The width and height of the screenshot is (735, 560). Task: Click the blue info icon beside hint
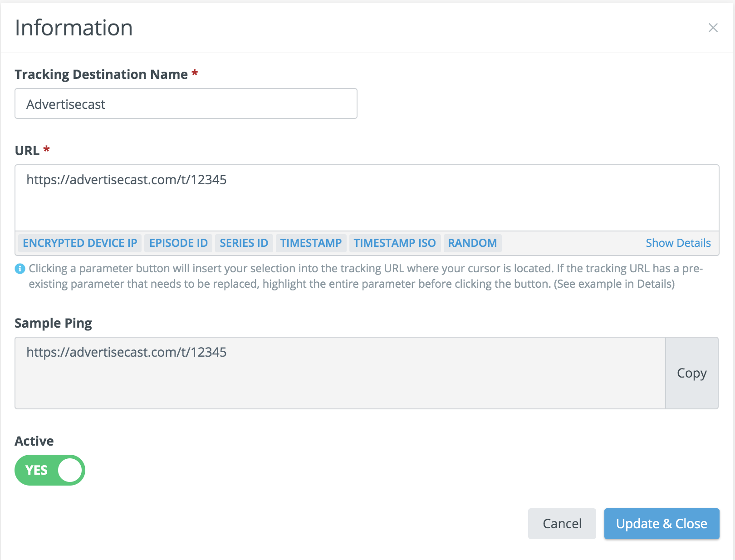[x=20, y=269]
